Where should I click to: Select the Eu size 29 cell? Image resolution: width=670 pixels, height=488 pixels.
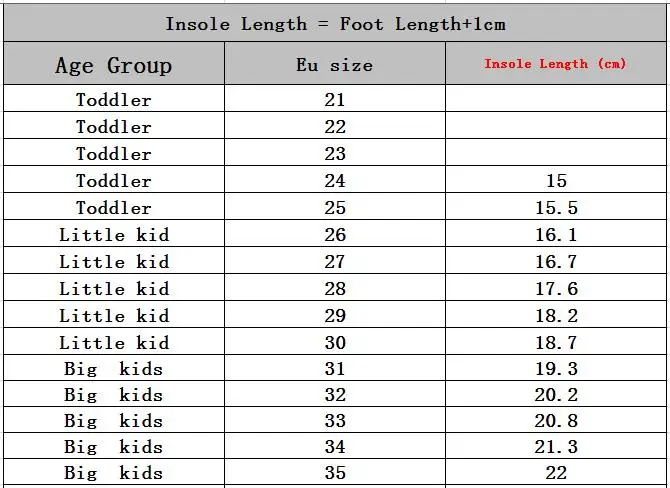(335, 316)
